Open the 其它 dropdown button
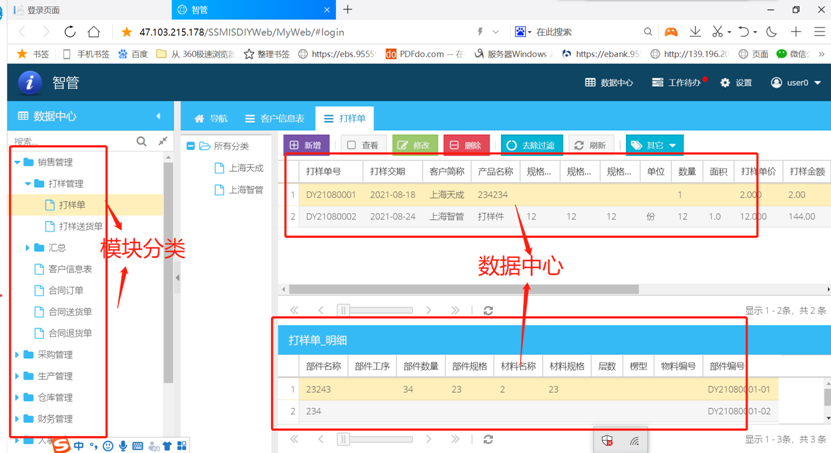 coord(655,145)
